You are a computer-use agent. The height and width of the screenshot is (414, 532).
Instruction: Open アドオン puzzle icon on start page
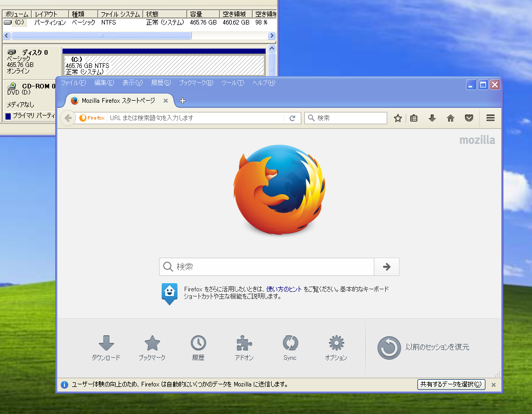244,348
